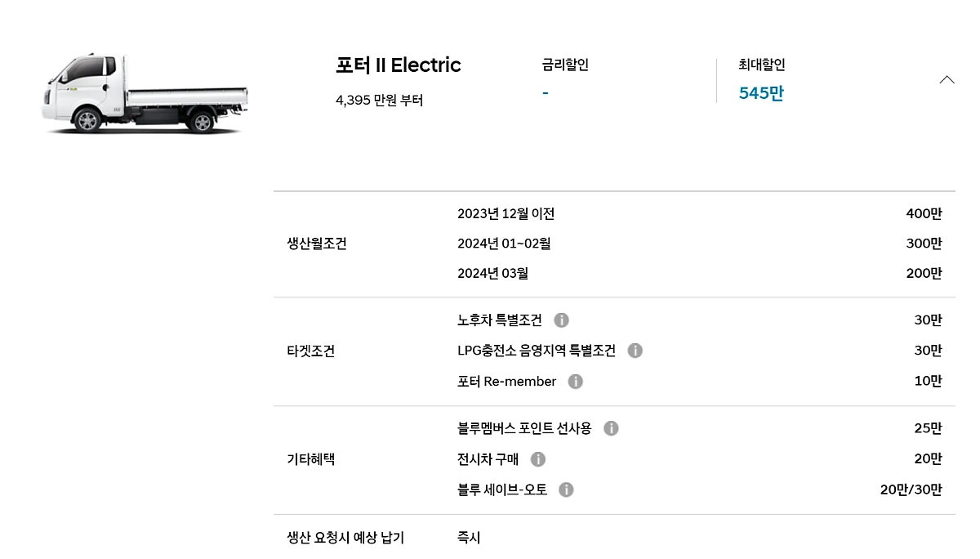This screenshot has width=980, height=559.
Task: Click the 금리할인 heading
Action: [564, 65]
